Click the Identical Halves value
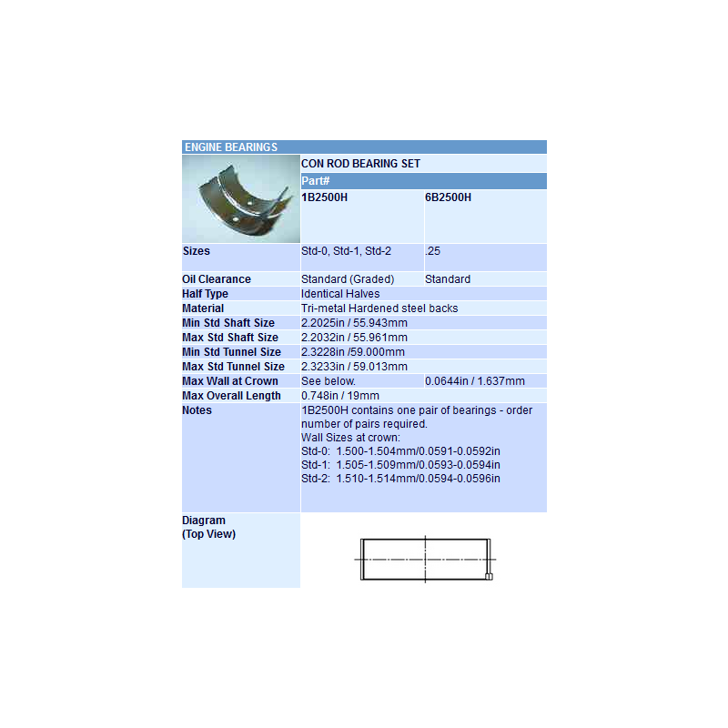728x728 pixels. [x=340, y=294]
